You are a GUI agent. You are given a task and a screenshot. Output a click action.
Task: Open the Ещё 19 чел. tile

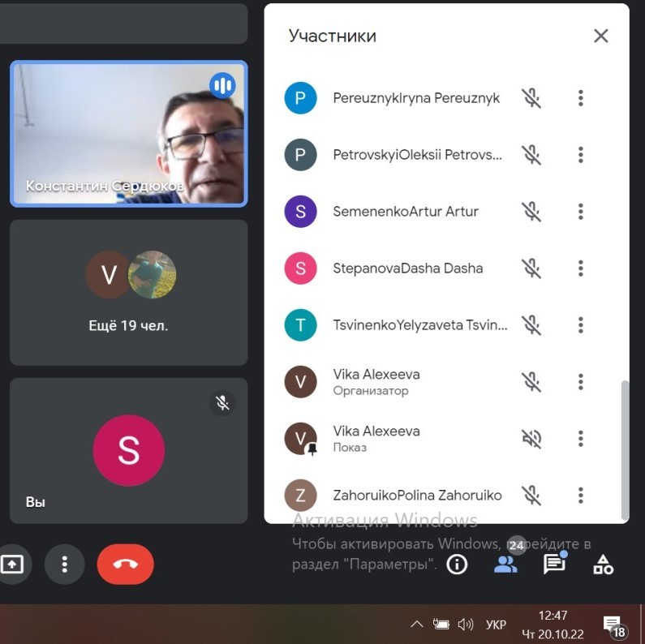129,292
